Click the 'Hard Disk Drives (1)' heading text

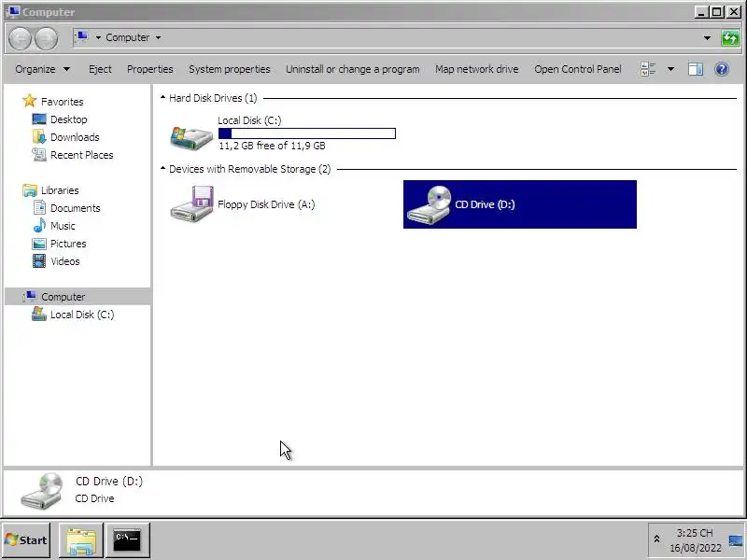[213, 98]
